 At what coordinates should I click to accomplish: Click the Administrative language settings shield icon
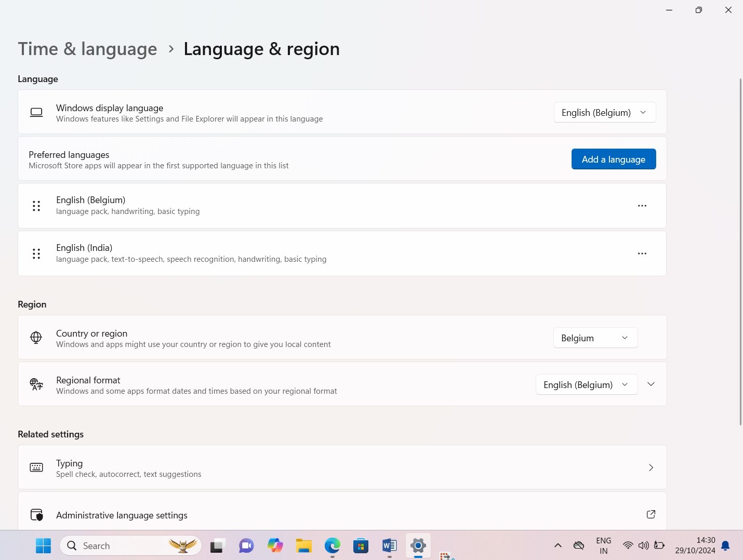point(36,515)
